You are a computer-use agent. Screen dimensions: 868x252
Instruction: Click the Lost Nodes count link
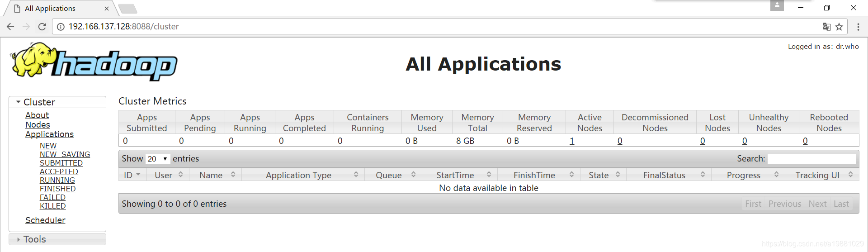[x=703, y=141]
